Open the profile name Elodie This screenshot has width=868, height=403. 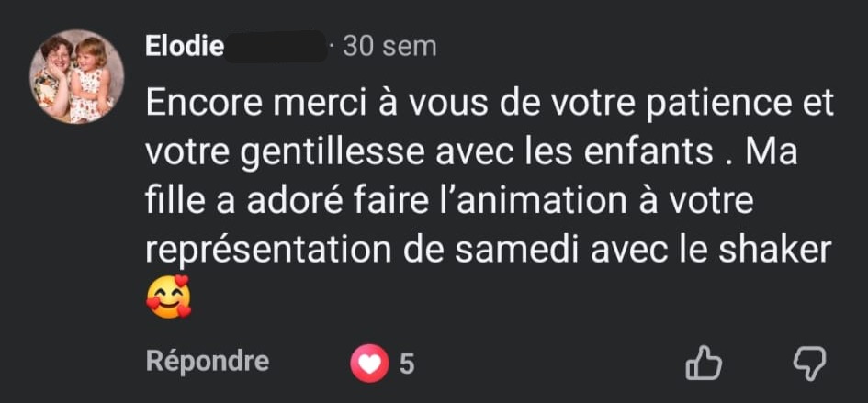184,46
